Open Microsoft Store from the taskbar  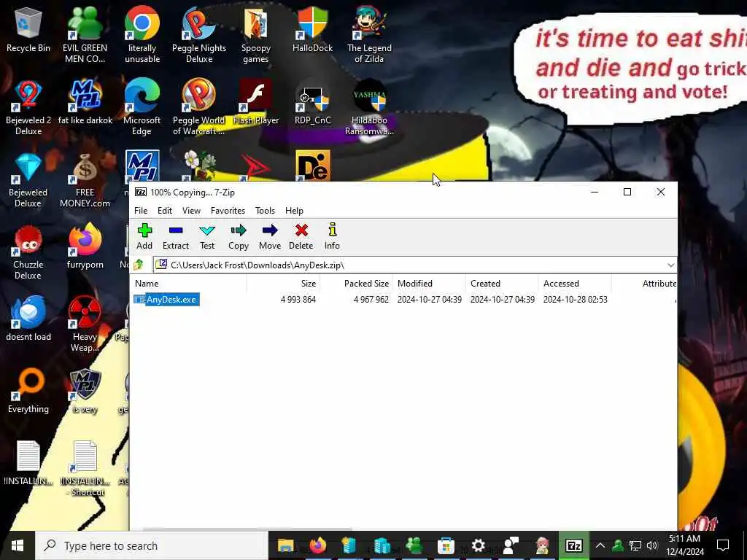[x=446, y=545]
